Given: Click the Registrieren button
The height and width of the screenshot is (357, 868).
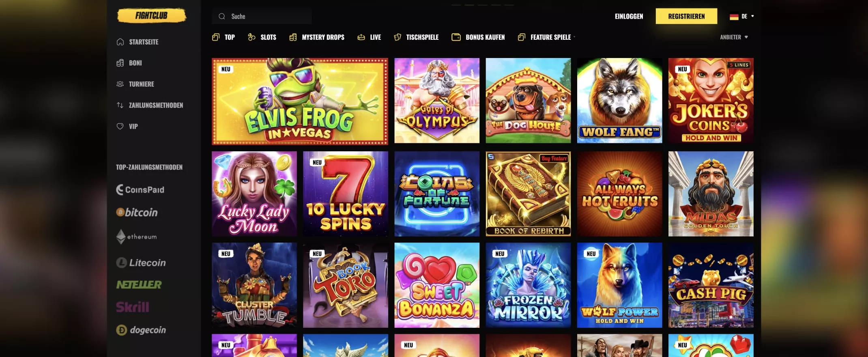Looking at the screenshot, I should click(x=686, y=16).
